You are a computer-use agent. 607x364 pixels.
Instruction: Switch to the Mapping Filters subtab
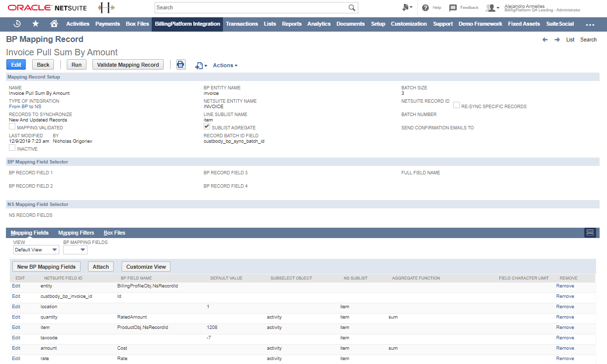(76, 233)
